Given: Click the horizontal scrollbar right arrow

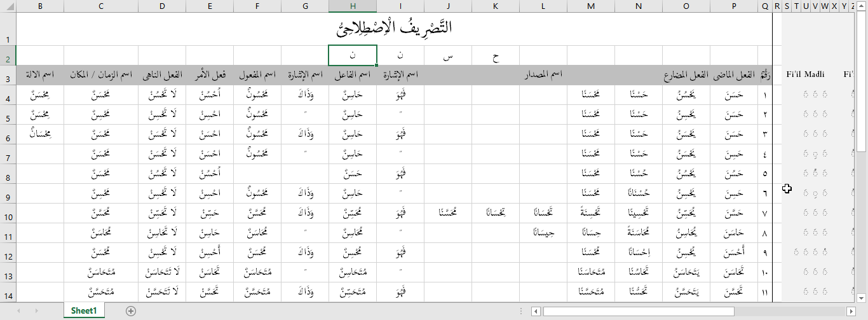Looking at the screenshot, I should click(851, 311).
